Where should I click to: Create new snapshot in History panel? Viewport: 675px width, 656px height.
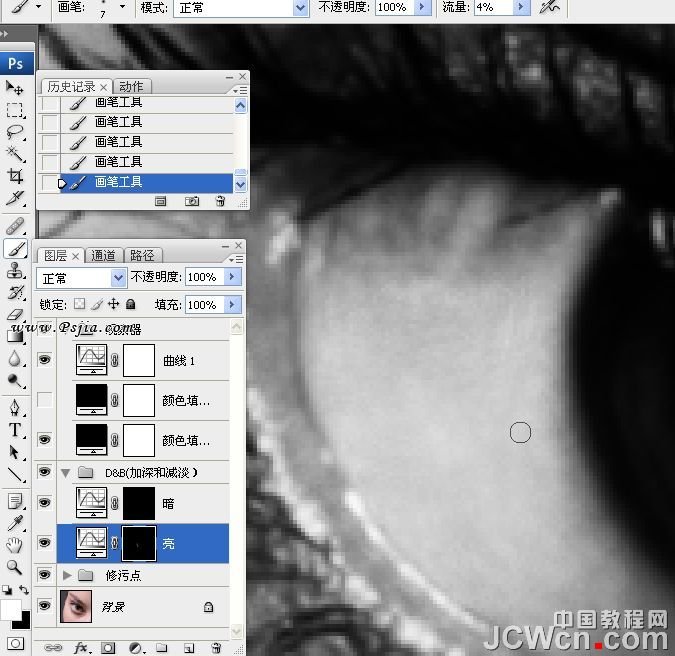pyautogui.click(x=192, y=201)
